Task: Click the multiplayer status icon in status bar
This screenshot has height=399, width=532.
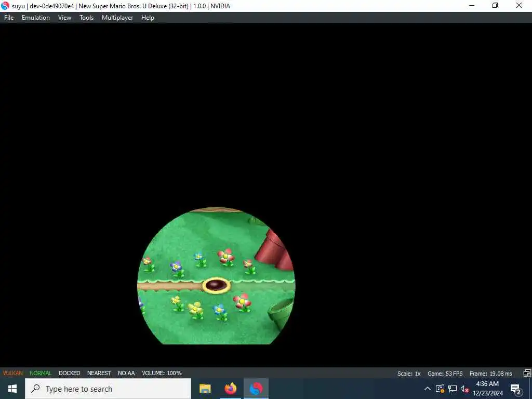Action: (x=527, y=373)
